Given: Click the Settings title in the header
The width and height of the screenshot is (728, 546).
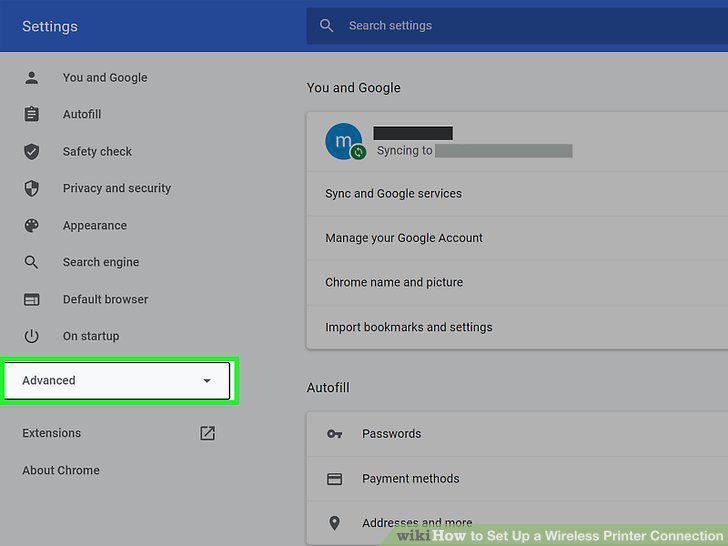Looking at the screenshot, I should (x=50, y=26).
